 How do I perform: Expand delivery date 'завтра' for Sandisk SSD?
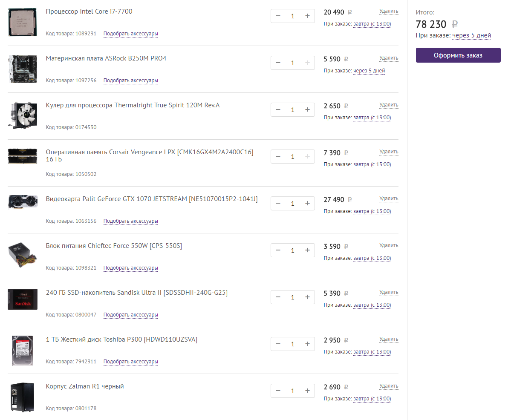(372, 305)
